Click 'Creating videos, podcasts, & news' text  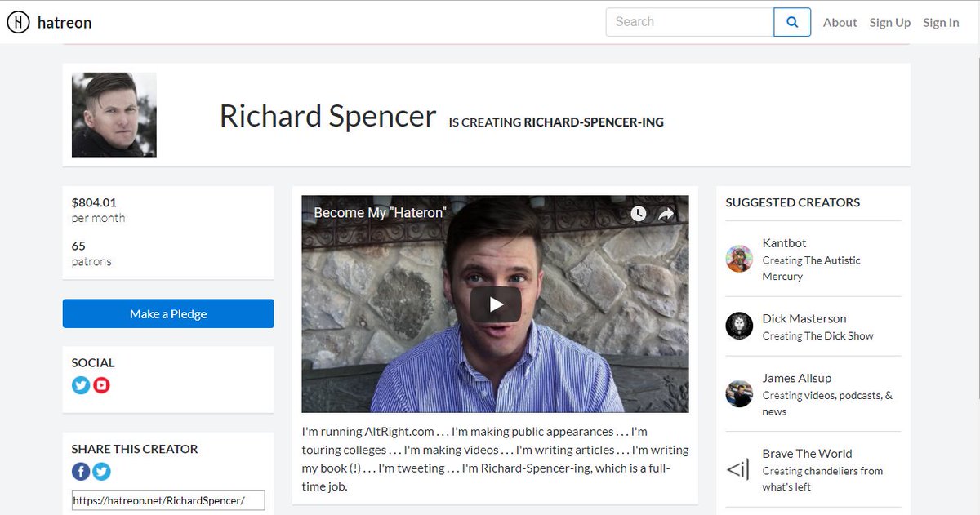coord(827,403)
